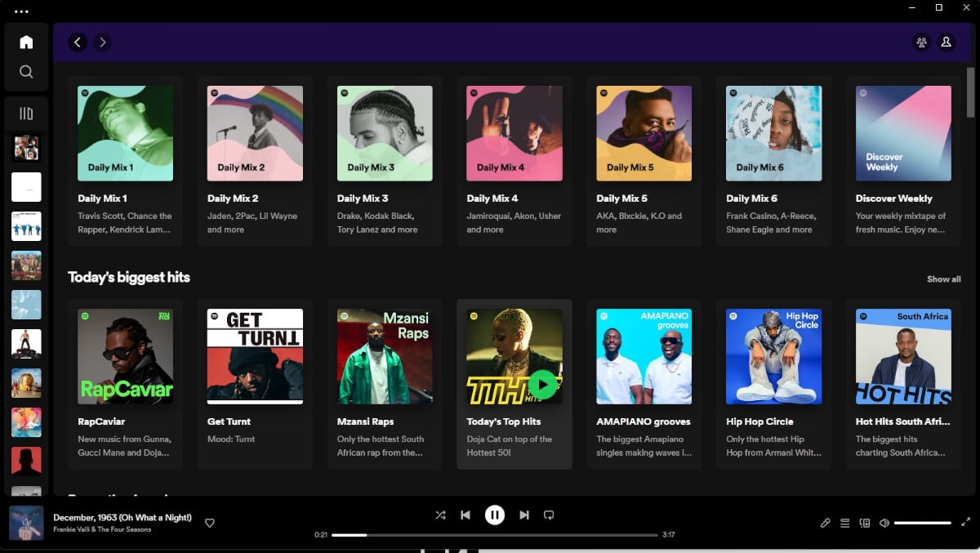Screen dimensions: 980x553
Task: Click Show all for Today's biggest hits
Action: tap(943, 279)
